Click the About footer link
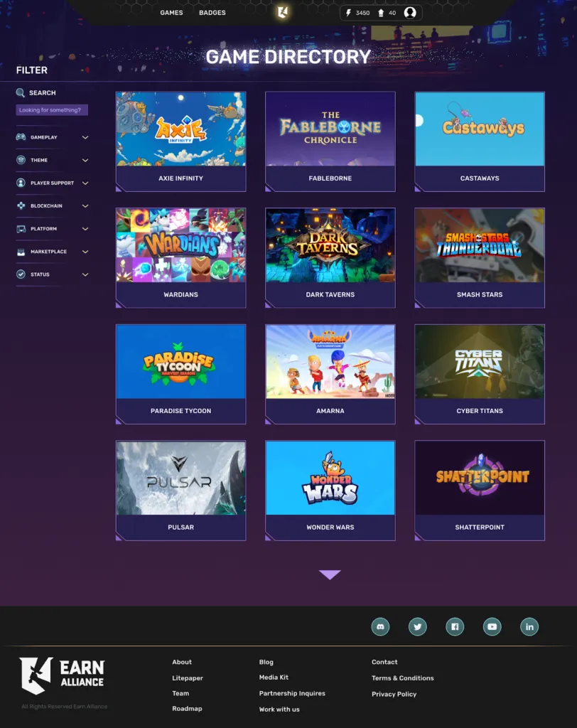This screenshot has height=728, width=577. click(182, 662)
